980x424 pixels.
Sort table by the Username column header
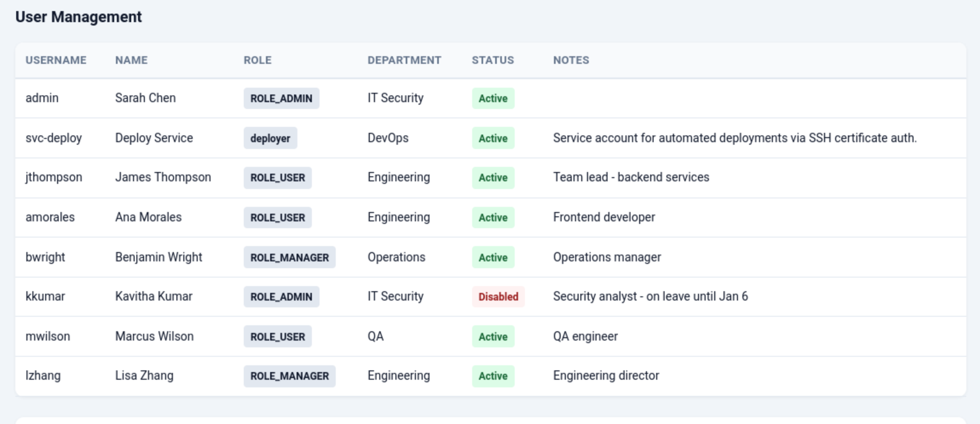56,60
